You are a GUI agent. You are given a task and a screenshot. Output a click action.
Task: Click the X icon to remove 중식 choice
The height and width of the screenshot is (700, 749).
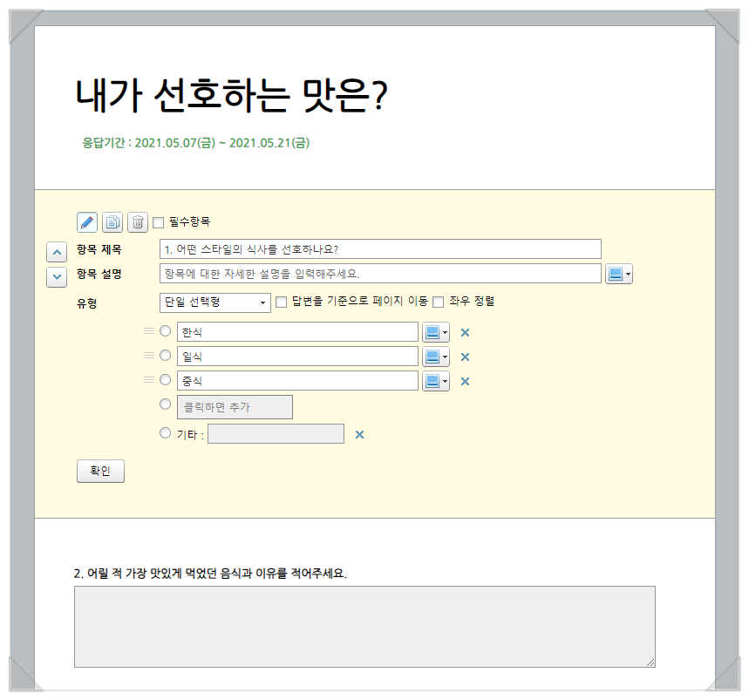pos(463,380)
